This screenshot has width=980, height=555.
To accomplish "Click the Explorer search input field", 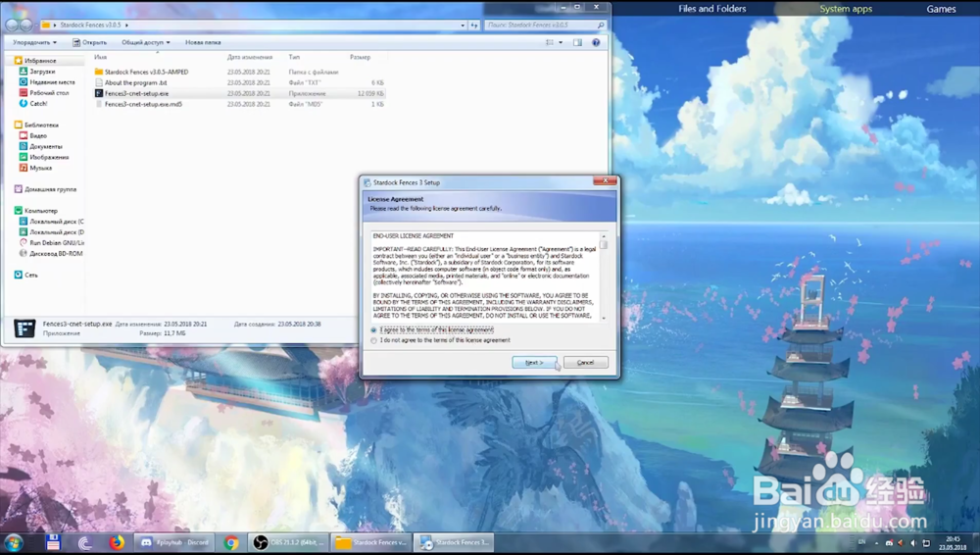I will click(541, 25).
